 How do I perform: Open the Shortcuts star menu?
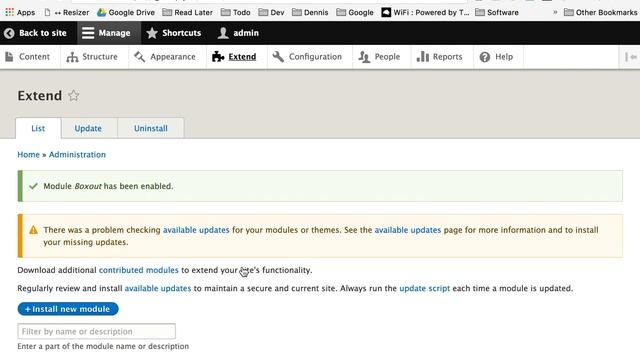(174, 33)
